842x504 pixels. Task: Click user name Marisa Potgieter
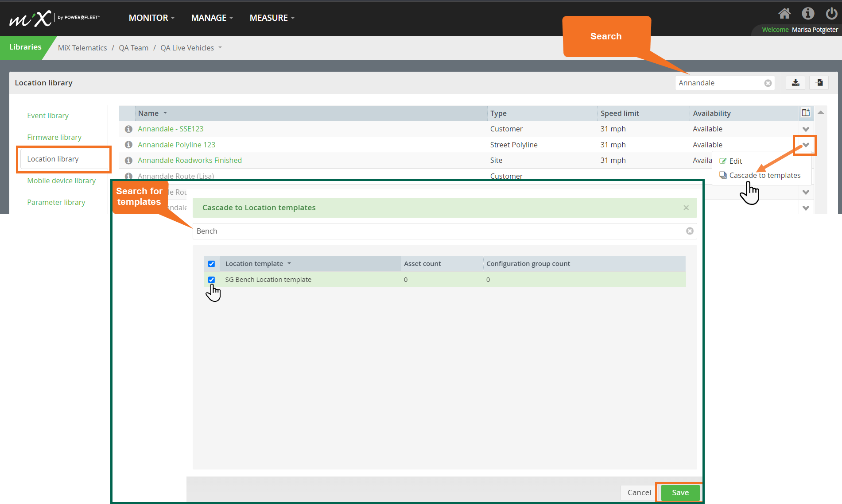tap(815, 30)
